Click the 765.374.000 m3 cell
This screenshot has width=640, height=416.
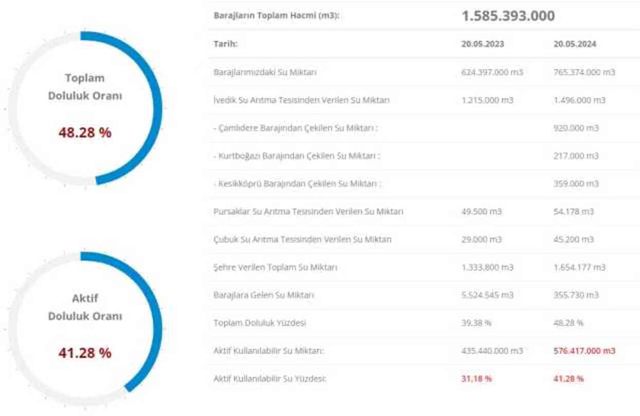pos(584,72)
